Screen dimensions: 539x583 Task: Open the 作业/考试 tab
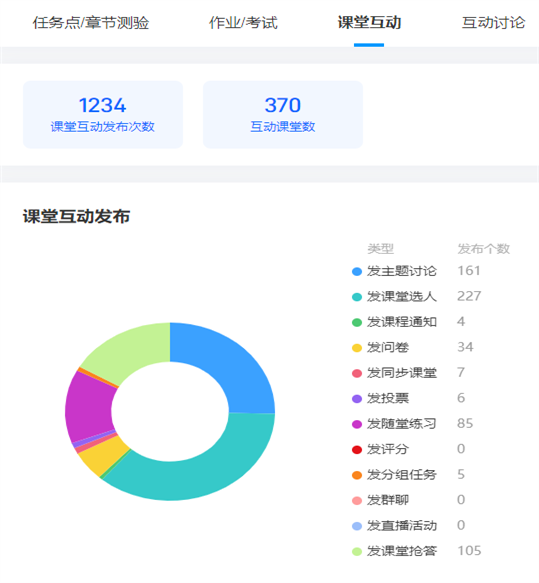pos(243,23)
